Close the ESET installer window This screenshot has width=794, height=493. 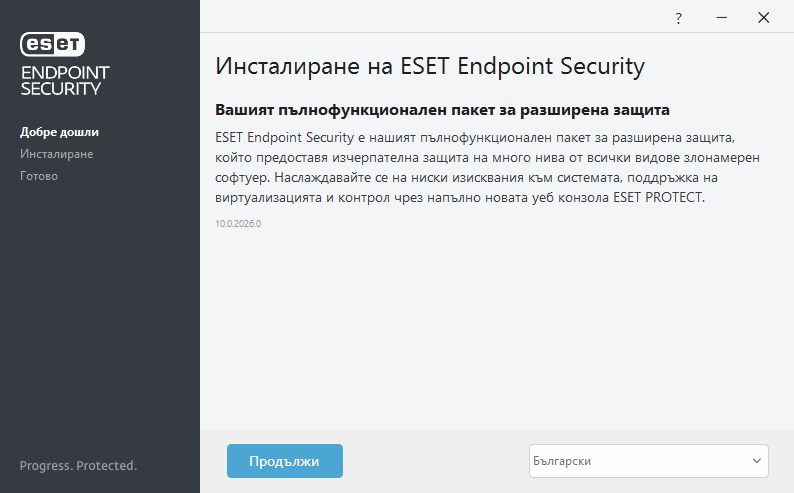point(764,18)
